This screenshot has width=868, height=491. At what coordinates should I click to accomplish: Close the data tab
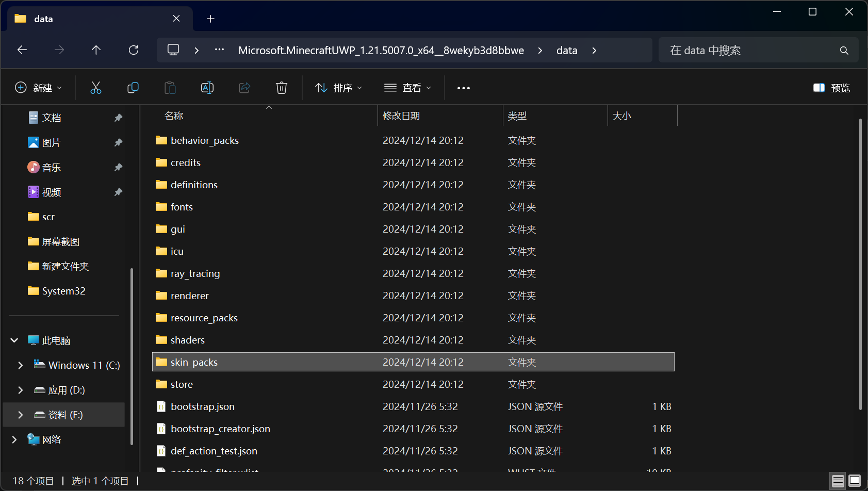pos(176,19)
